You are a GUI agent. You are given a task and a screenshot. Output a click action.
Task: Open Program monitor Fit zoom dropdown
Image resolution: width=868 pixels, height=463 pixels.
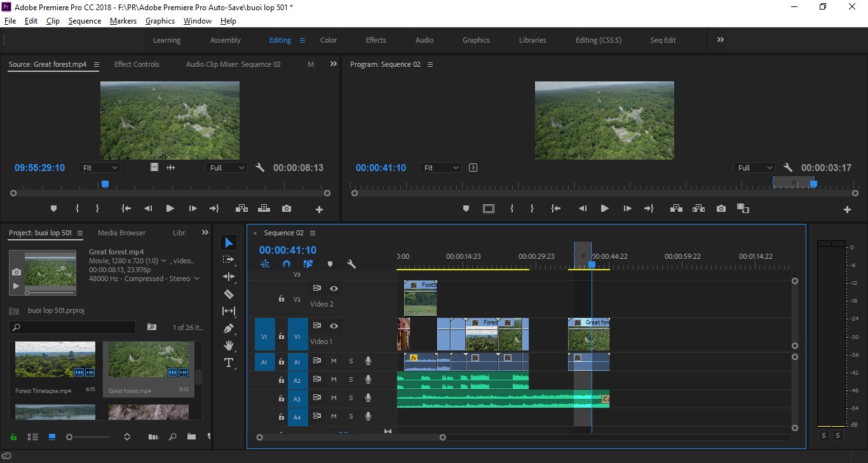440,168
